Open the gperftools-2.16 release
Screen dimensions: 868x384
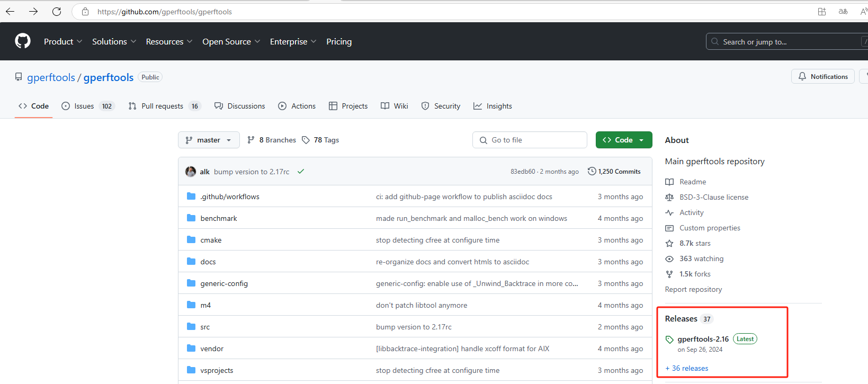(703, 339)
